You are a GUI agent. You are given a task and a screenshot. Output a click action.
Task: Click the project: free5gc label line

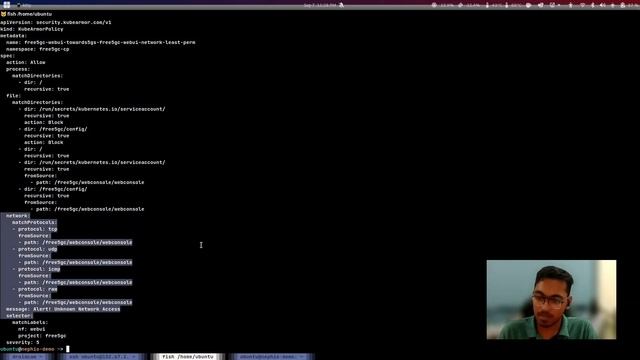click(x=42, y=336)
